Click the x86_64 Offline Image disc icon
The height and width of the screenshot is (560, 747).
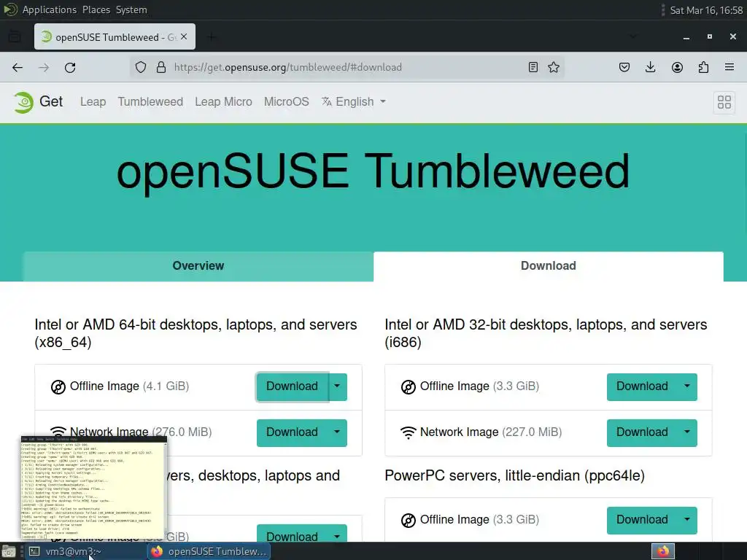(x=58, y=386)
